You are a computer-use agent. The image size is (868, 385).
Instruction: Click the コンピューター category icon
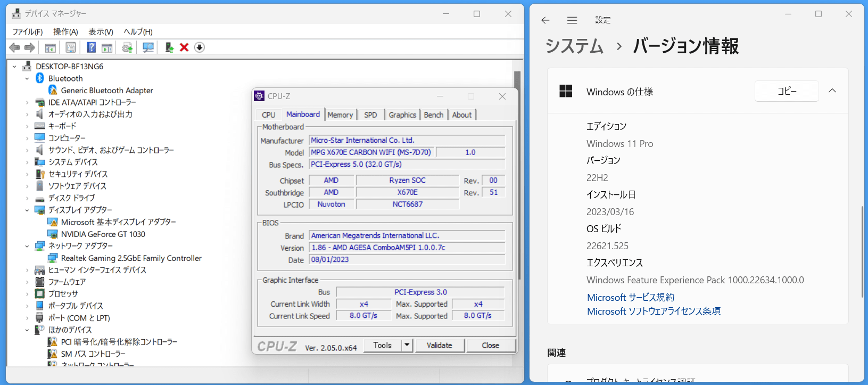click(40, 138)
